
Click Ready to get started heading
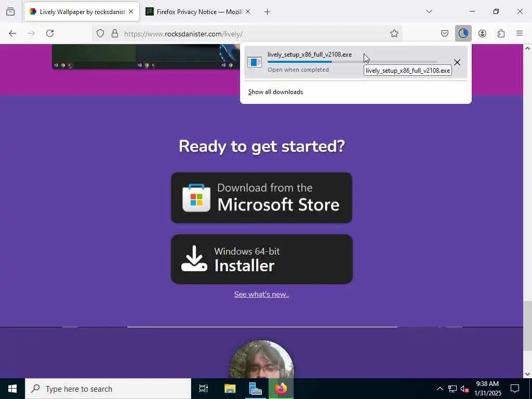[x=262, y=147]
